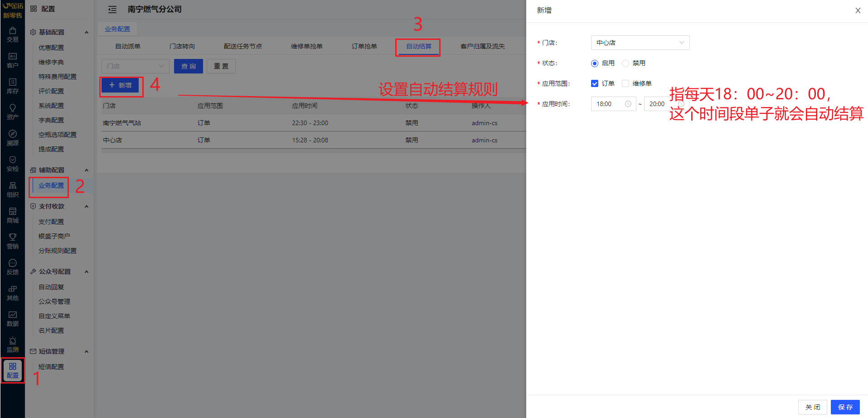Image resolution: width=868 pixels, height=418 pixels.
Task: Open the 交易 module in left sidebar
Action: 13,34
